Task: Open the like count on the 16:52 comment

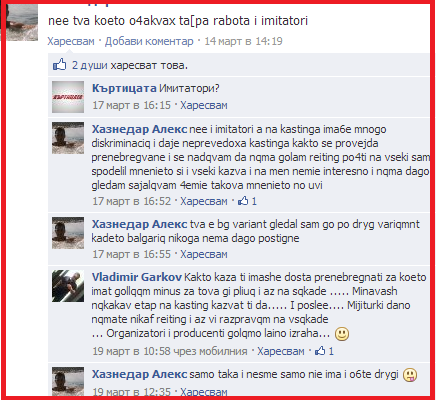Action: pos(247,201)
